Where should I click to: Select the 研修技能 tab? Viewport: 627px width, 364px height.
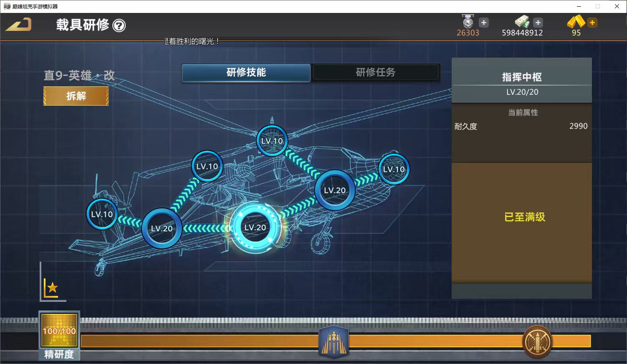pos(246,73)
